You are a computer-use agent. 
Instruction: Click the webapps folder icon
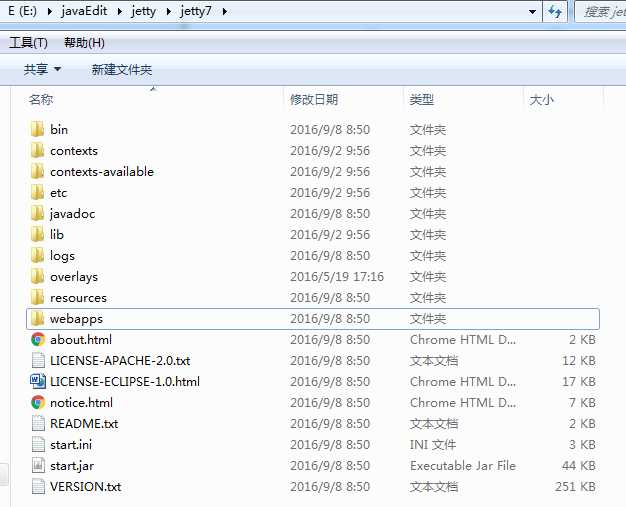[x=38, y=319]
